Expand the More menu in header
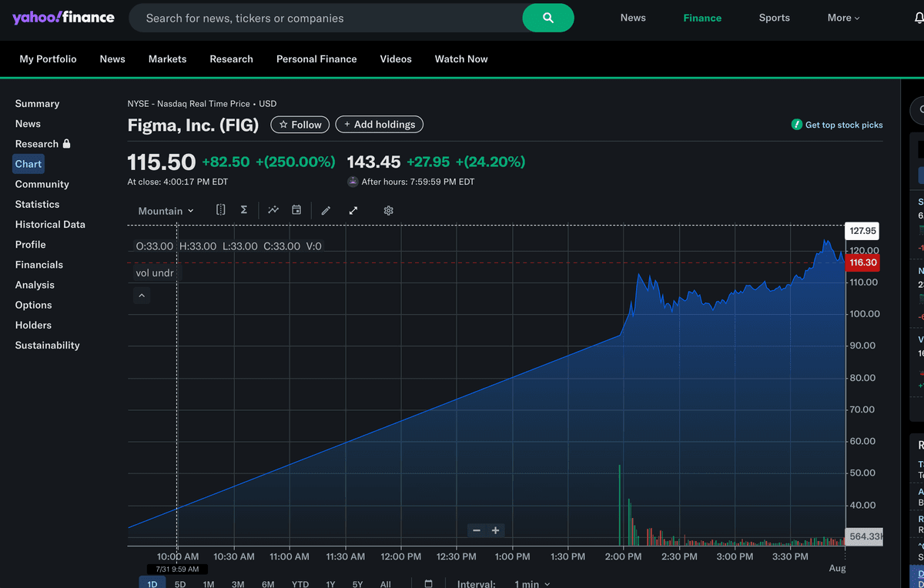This screenshot has width=924, height=588. 844,18
